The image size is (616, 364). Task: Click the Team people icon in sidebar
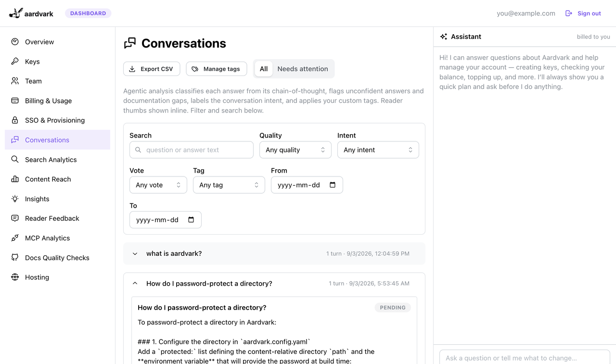[x=15, y=81]
